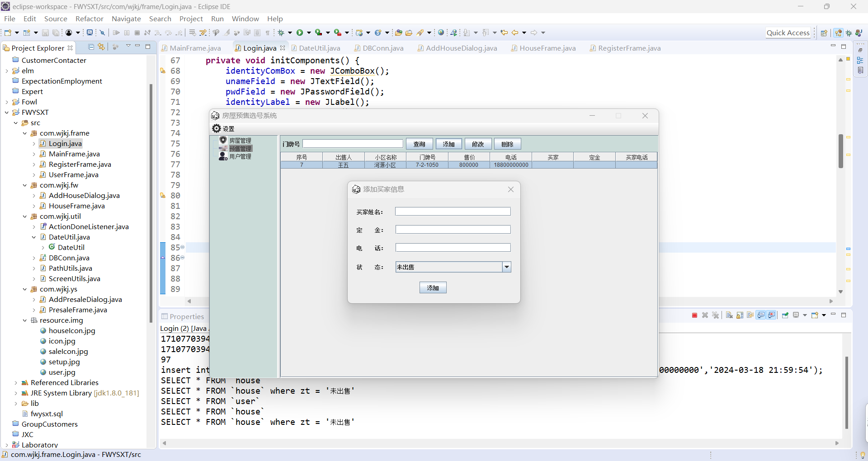Click 添加 button in buyer info dialog
Viewport: 868px width, 461px height.
click(x=433, y=287)
